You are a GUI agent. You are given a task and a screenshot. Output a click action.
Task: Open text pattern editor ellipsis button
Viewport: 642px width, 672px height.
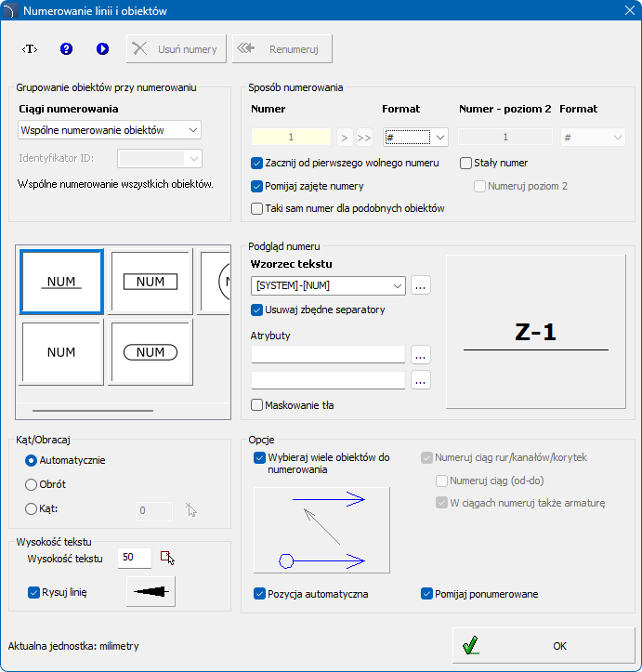(x=421, y=285)
